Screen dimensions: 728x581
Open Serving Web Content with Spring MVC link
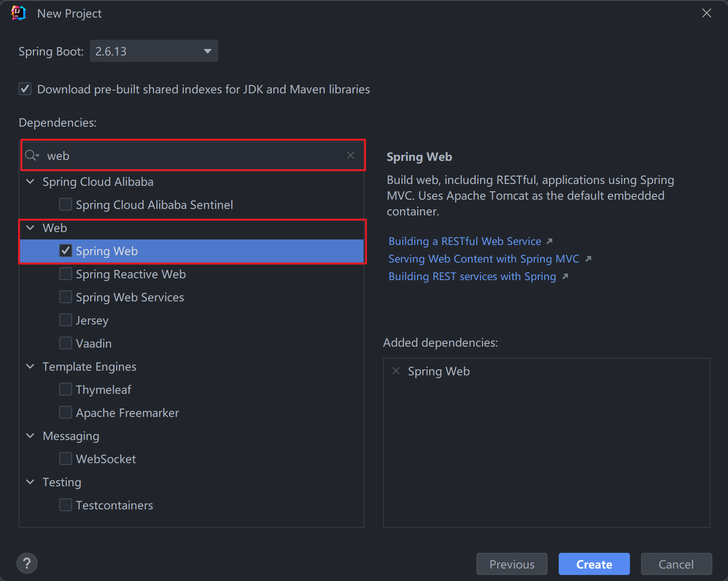pos(484,259)
